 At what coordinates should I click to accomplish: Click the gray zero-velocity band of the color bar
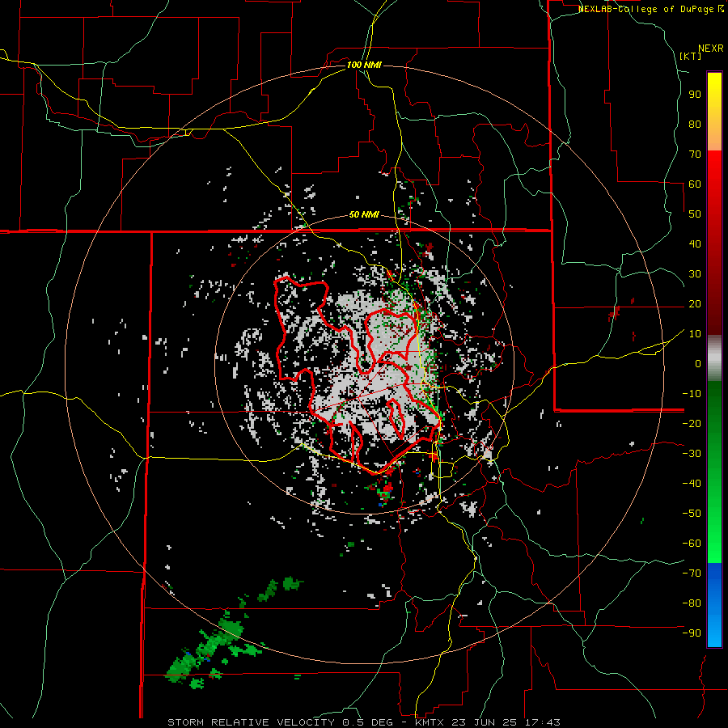[x=714, y=358]
